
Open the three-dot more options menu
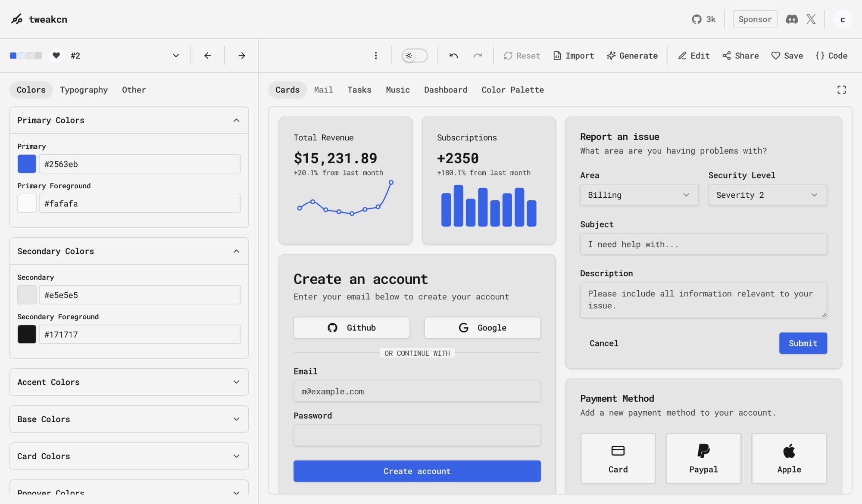[x=376, y=56]
